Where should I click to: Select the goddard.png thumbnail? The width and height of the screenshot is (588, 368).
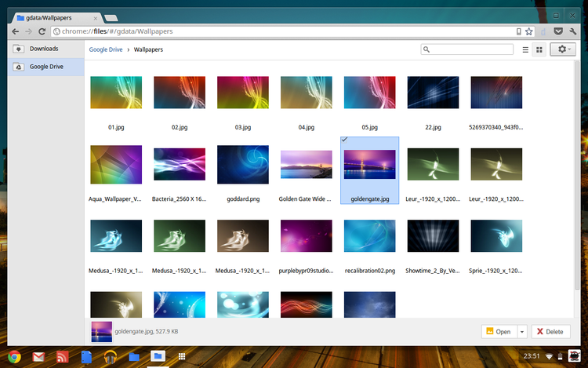tap(242, 165)
